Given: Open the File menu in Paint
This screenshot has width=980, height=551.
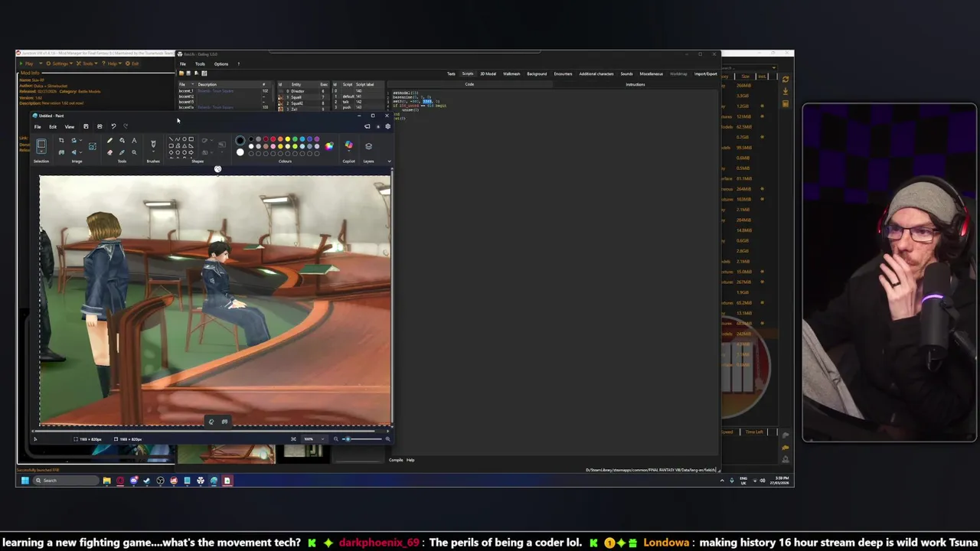Looking at the screenshot, I should tap(38, 127).
